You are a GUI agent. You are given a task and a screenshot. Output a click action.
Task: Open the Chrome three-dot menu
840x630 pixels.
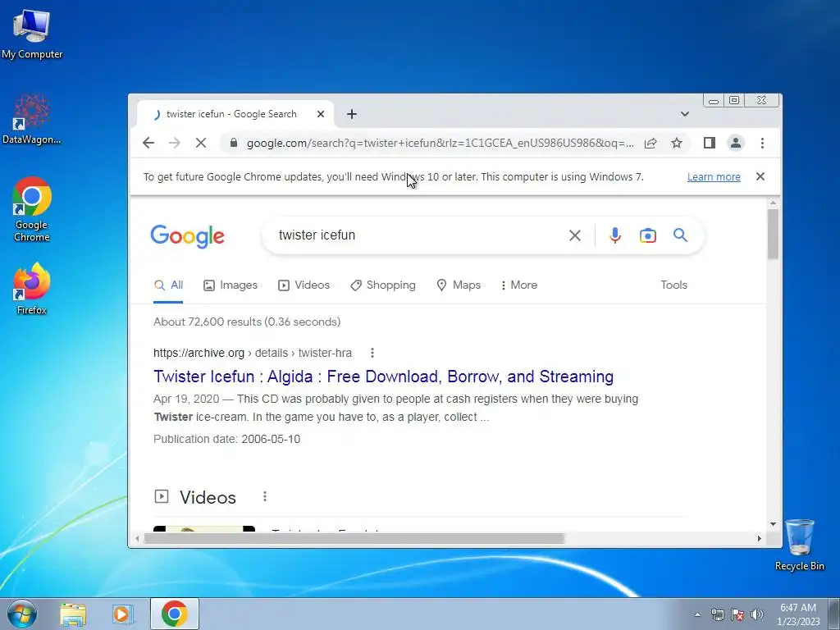[762, 143]
